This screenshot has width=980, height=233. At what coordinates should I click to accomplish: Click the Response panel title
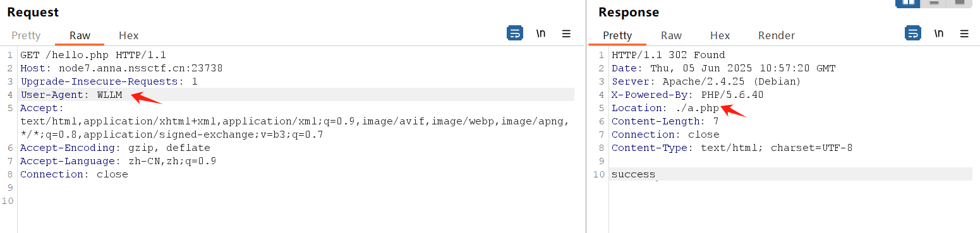click(x=629, y=12)
